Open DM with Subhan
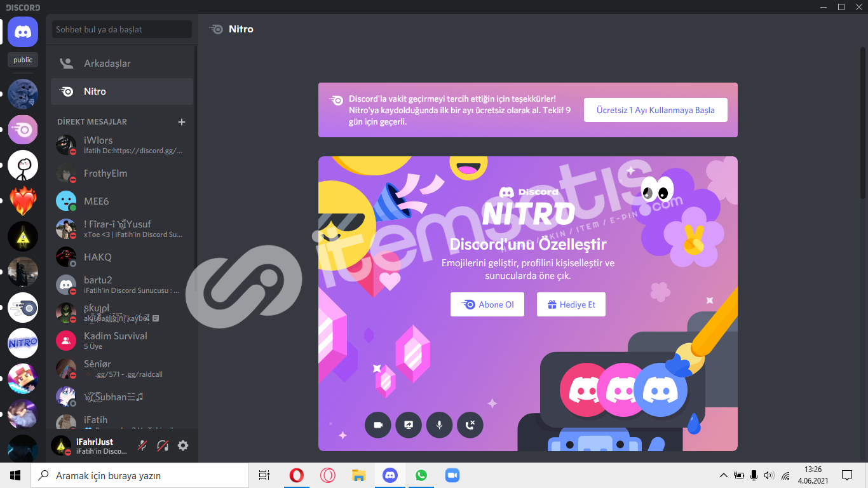The height and width of the screenshot is (488, 868). [x=122, y=396]
